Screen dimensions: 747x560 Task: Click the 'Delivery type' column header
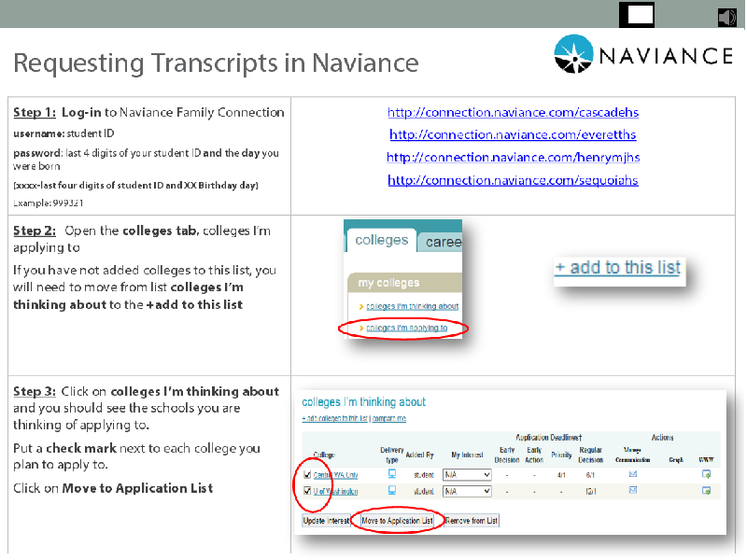[391, 455]
